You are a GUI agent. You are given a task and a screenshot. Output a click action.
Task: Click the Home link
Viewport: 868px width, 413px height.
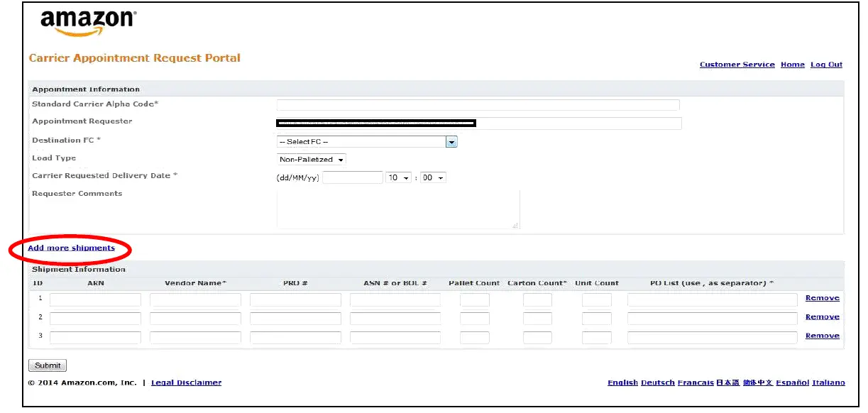[x=792, y=65]
